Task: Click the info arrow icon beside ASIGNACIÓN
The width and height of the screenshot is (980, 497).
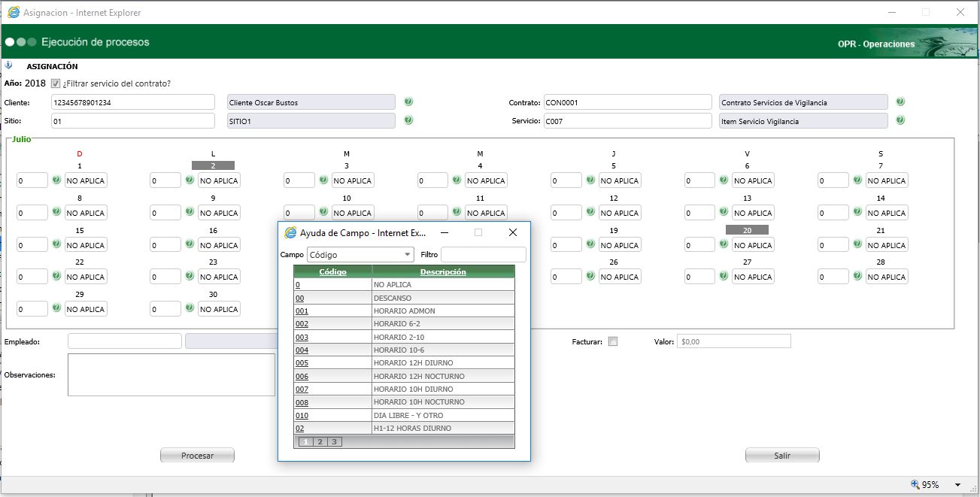Action: [8, 65]
